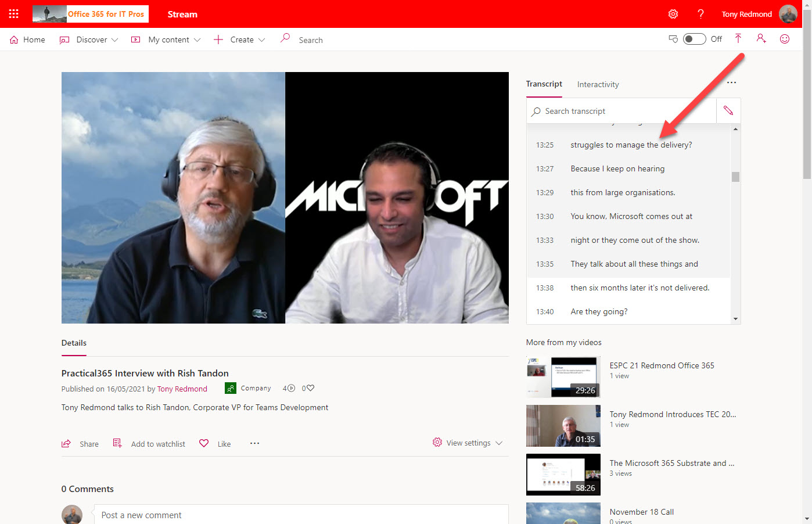Click the Search transcript field
The width and height of the screenshot is (812, 524).
tap(621, 111)
